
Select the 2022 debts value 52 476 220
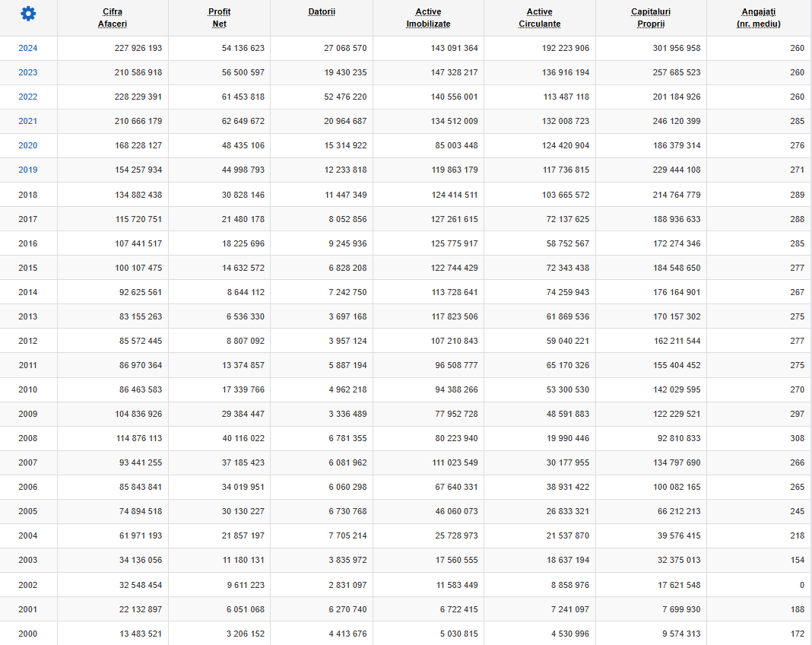click(x=345, y=97)
